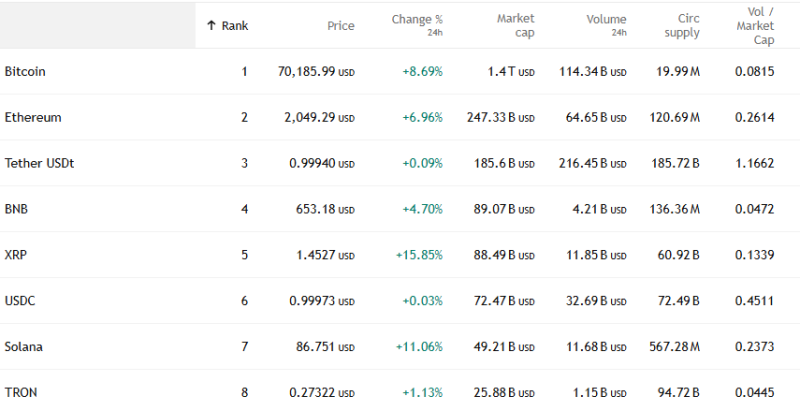Open the Ethereum coin link
Image resolution: width=800 pixels, height=411 pixels.
pos(33,117)
